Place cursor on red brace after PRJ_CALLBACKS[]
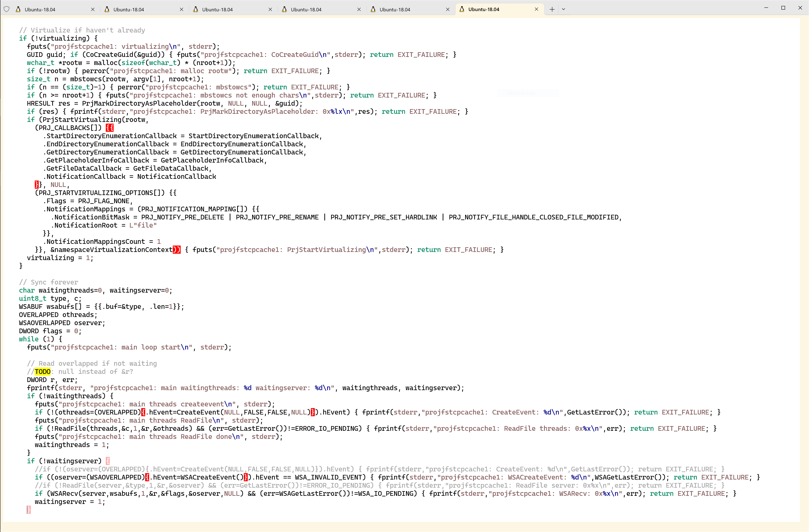Screen dimensions: 809x532 pyautogui.click(x=109, y=128)
